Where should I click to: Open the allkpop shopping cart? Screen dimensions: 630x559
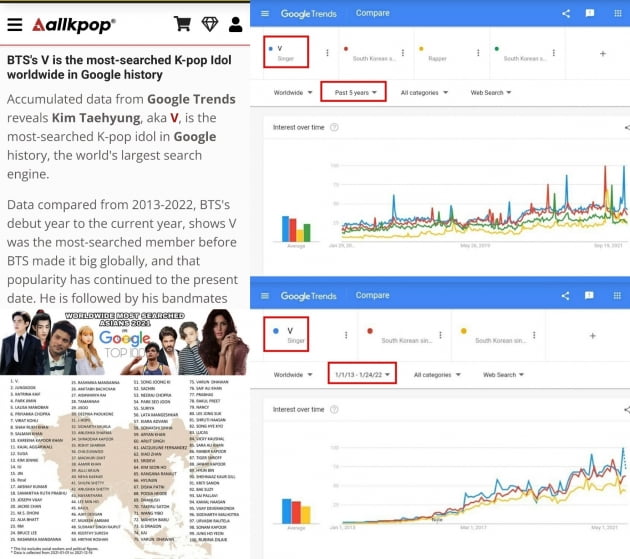182,24
